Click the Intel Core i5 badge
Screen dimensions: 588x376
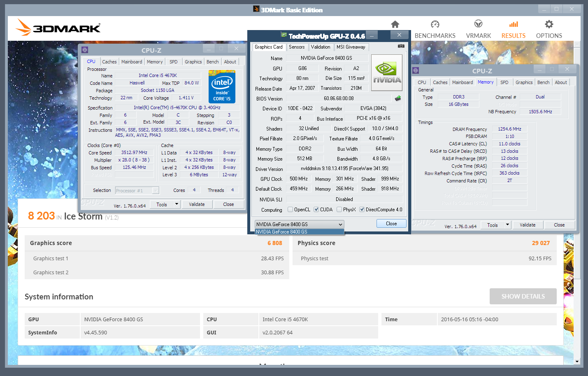222,86
